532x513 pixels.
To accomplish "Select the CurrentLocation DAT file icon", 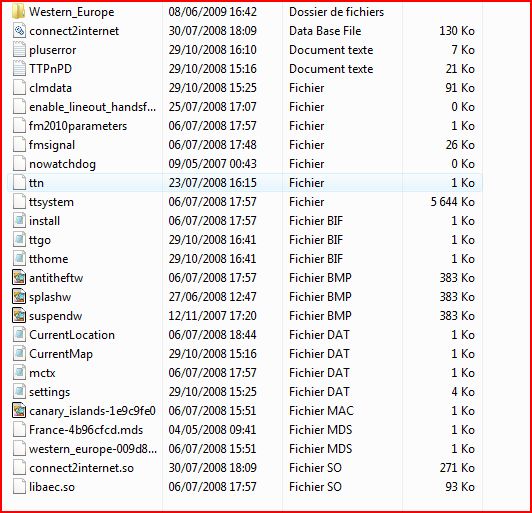I will [x=19, y=335].
